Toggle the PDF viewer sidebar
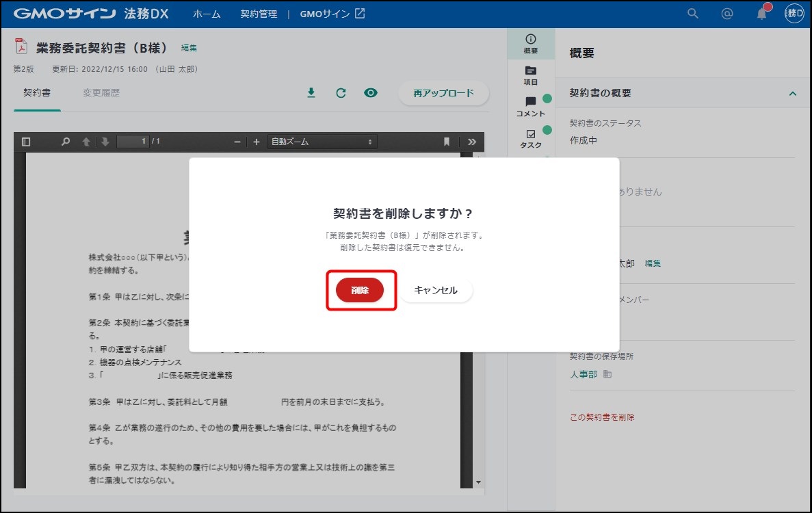The width and height of the screenshot is (812, 513). coord(26,142)
